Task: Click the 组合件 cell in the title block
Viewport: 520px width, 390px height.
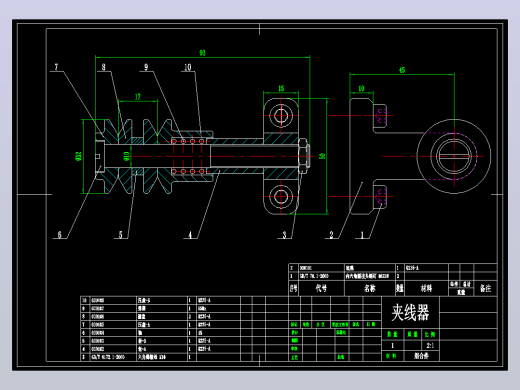Action: [x=421, y=356]
